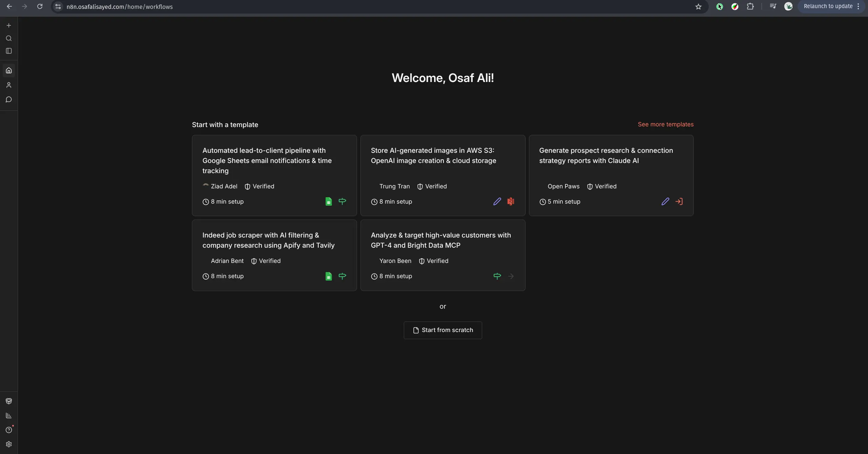The height and width of the screenshot is (454, 868).
Task: Click the See more templates link
Action: tap(665, 124)
